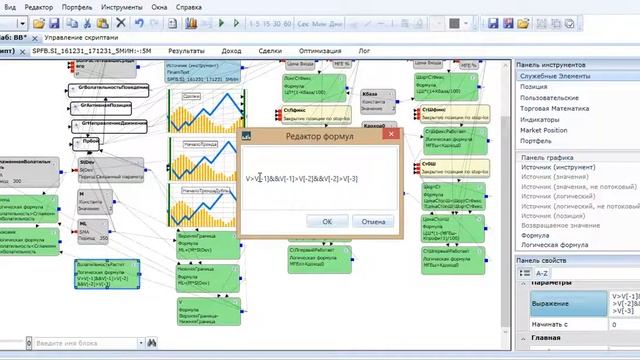Open the Вид menu
Image resolution: width=640 pixels, height=360 pixels.
pos(10,7)
